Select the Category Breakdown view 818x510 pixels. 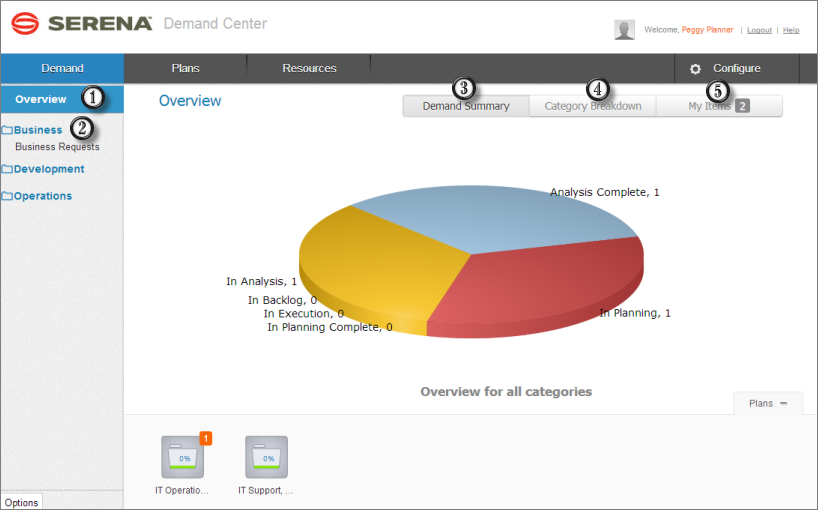point(592,106)
